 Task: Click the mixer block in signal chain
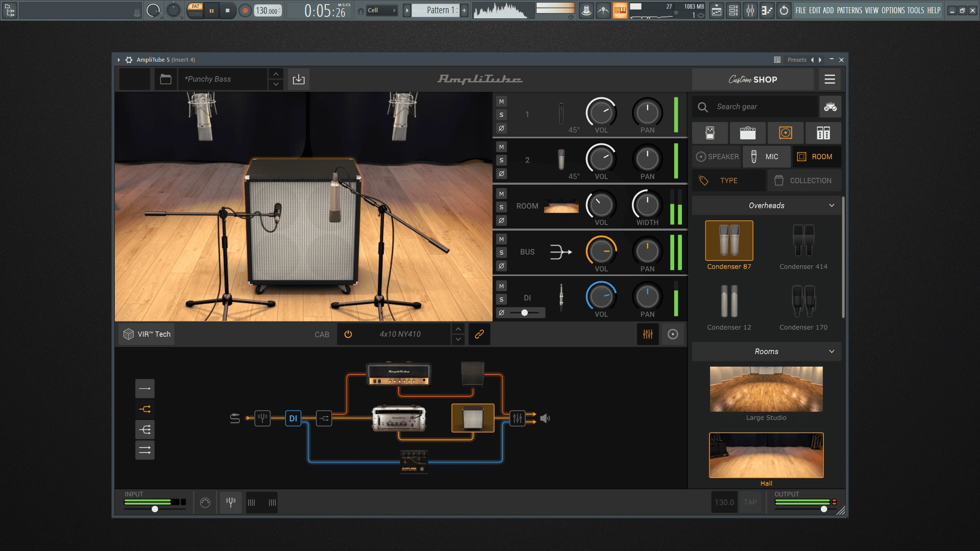tap(517, 418)
